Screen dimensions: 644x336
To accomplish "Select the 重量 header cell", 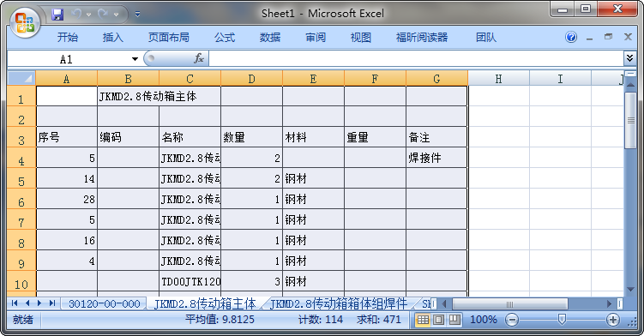I will pyautogui.click(x=375, y=137).
